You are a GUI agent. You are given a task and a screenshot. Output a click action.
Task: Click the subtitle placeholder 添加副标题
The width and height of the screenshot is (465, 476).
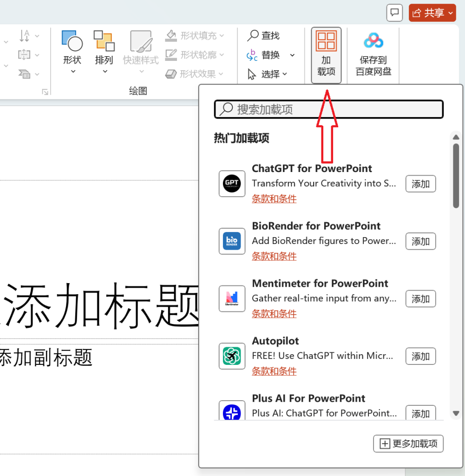click(46, 357)
